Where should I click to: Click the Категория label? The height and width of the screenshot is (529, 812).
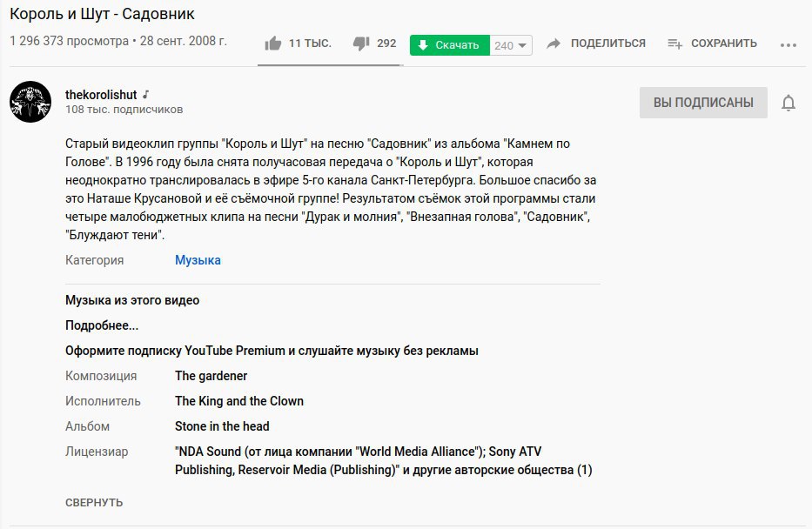click(x=95, y=260)
